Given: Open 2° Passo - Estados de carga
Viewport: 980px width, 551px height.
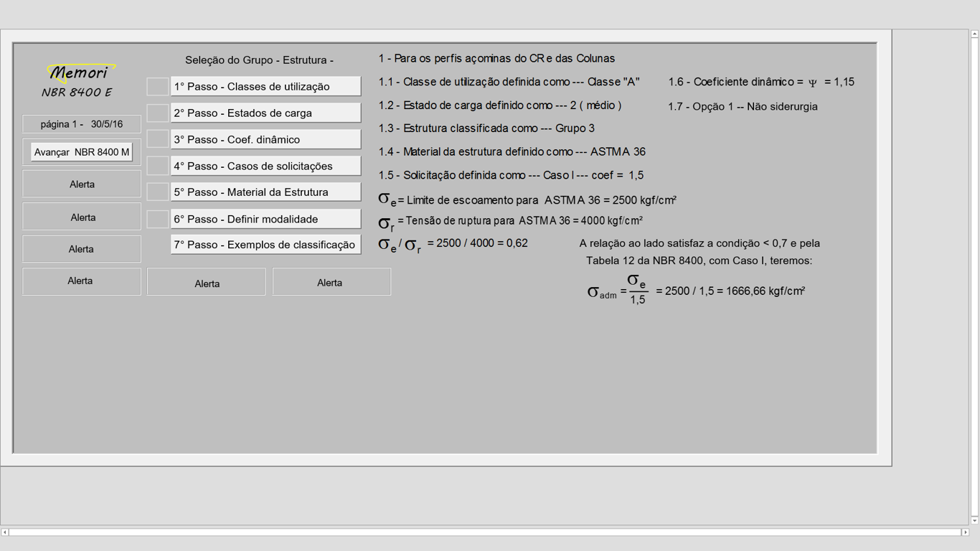Looking at the screenshot, I should (265, 113).
